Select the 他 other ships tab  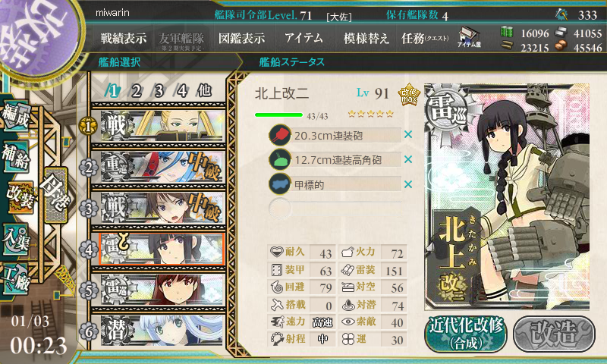204,91
